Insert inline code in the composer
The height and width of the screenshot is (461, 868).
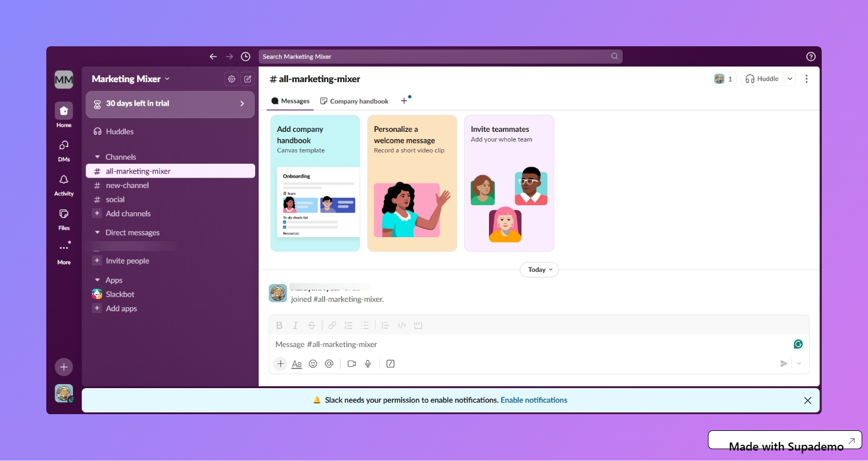pyautogui.click(x=402, y=325)
